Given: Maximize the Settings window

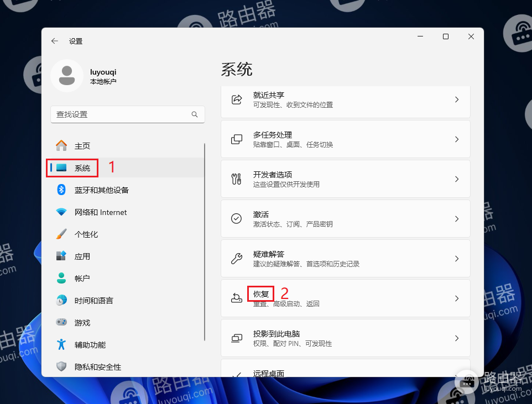Looking at the screenshot, I should (x=446, y=36).
